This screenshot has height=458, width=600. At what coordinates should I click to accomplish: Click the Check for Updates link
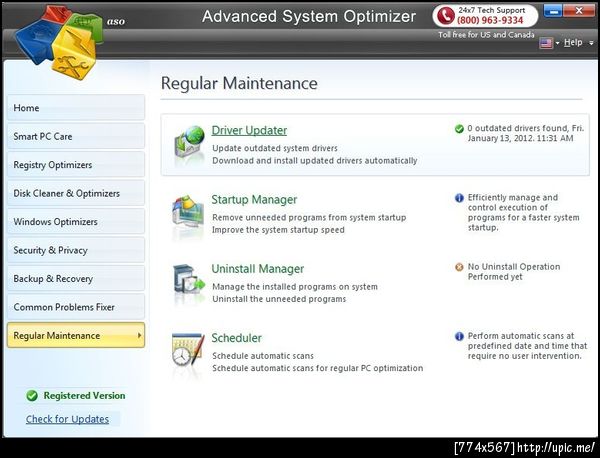coord(67,419)
